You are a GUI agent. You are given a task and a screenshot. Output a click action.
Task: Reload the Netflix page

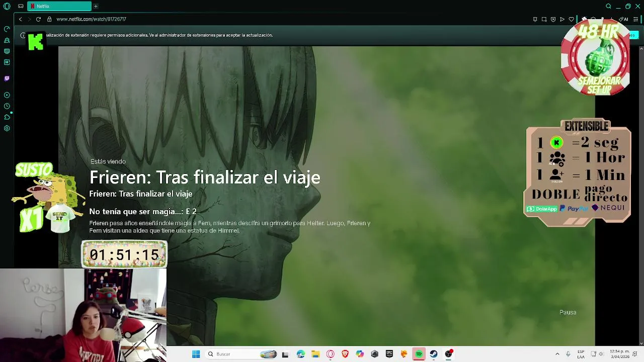(x=38, y=19)
